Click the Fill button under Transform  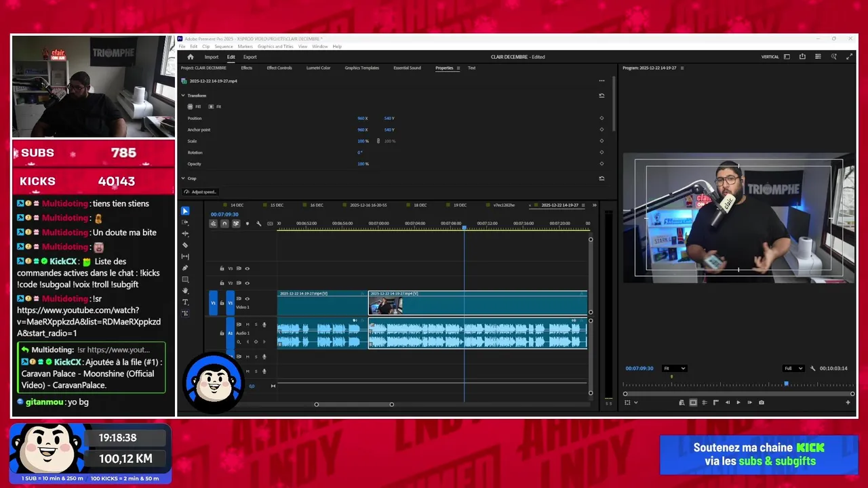(195, 106)
